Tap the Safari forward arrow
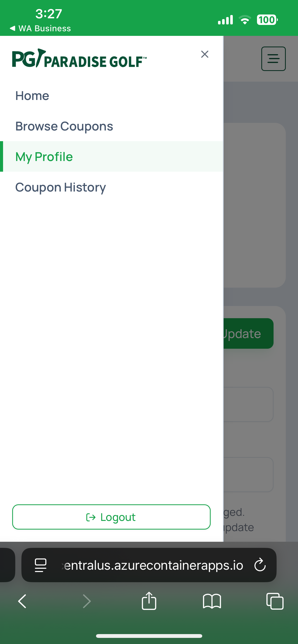 87,601
